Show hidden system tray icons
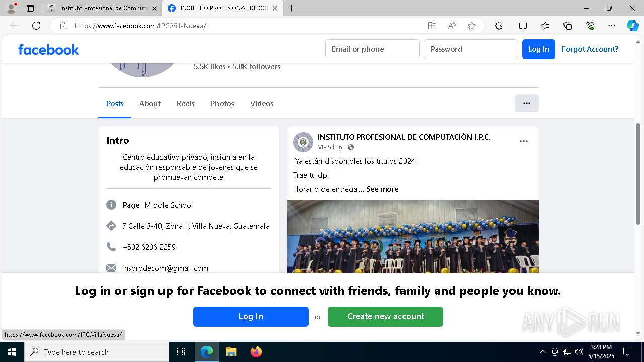 coord(542,352)
